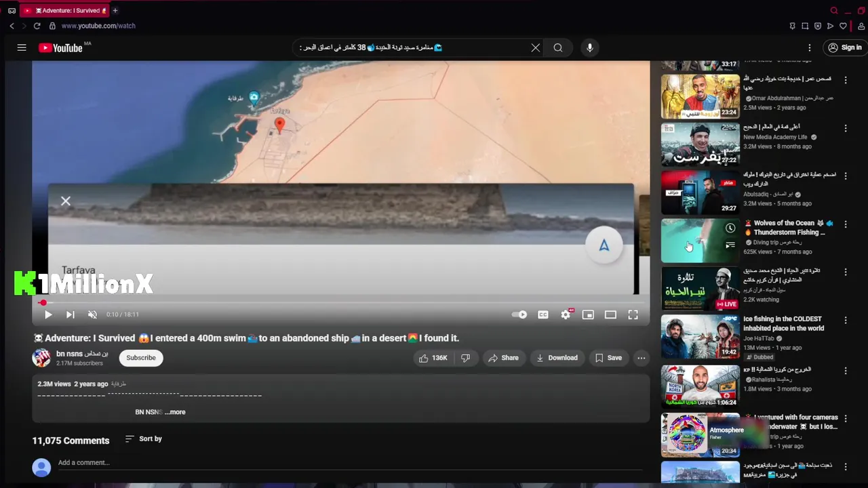Open the YouTube hamburger guide menu
The image size is (868, 488).
point(22,47)
